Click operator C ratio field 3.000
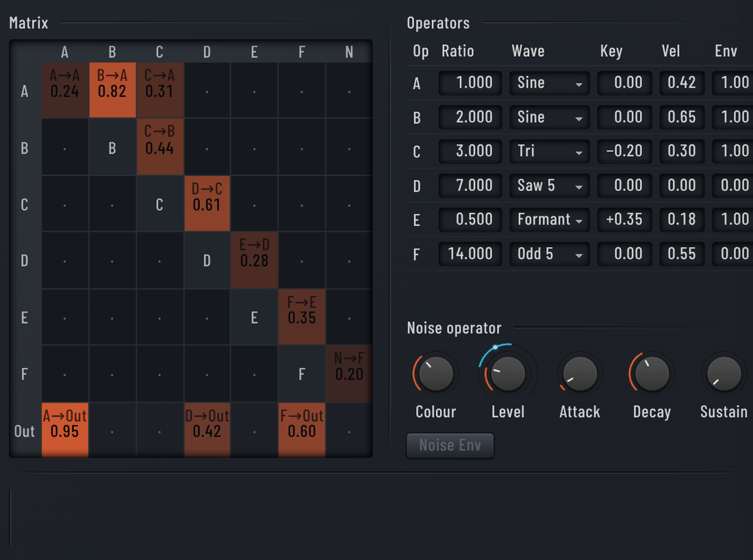 (x=470, y=151)
